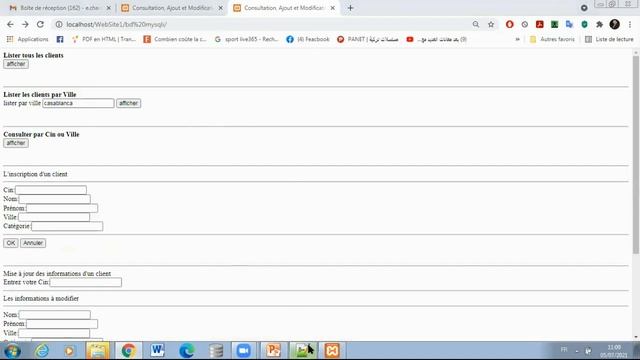The width and height of the screenshot is (640, 360).
Task: Expand hidden bookmarks with the chevron
Action: tap(518, 39)
